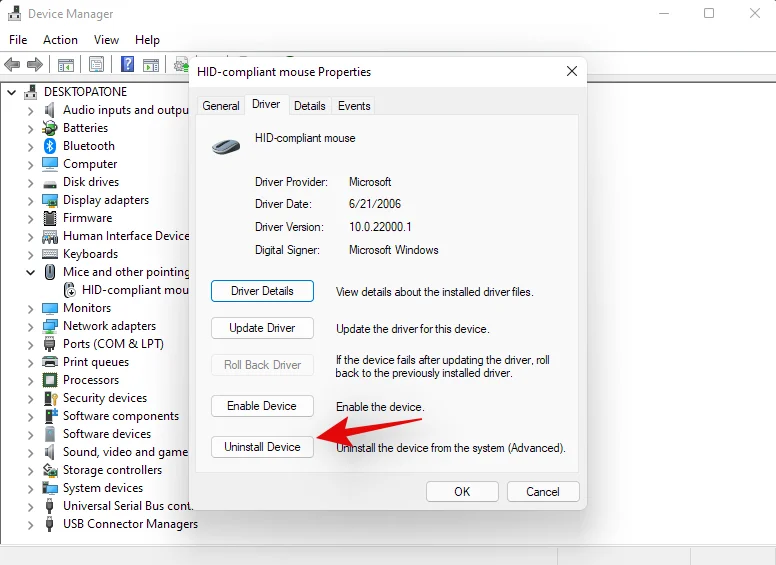The height and width of the screenshot is (565, 776).
Task: Click the Monitors category icon
Action: point(49,308)
